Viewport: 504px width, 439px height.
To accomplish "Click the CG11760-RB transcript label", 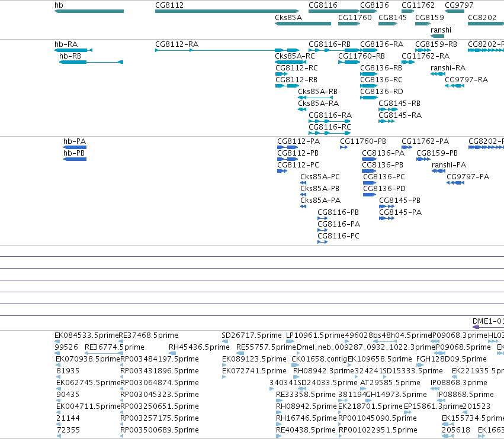I will click(362, 56).
